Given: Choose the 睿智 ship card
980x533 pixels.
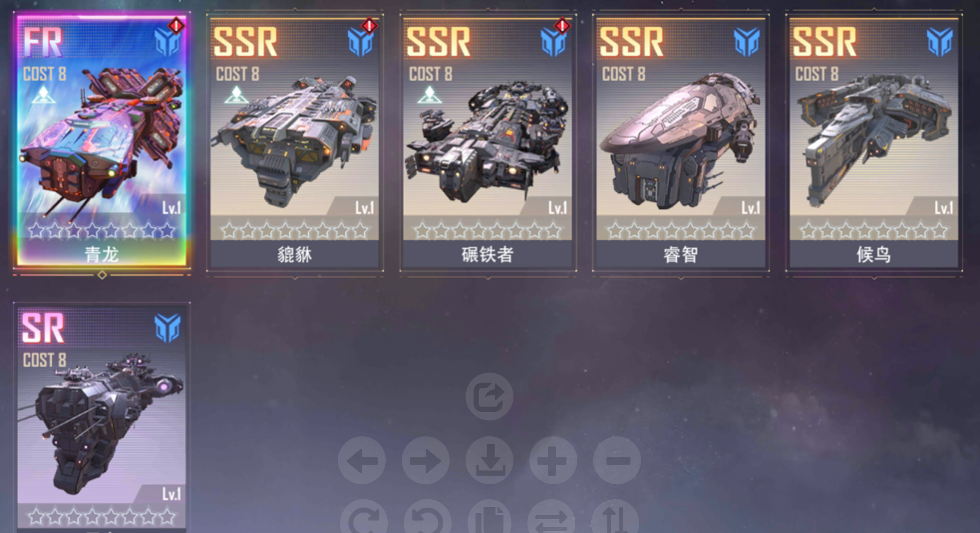Looking at the screenshot, I should [x=680, y=142].
